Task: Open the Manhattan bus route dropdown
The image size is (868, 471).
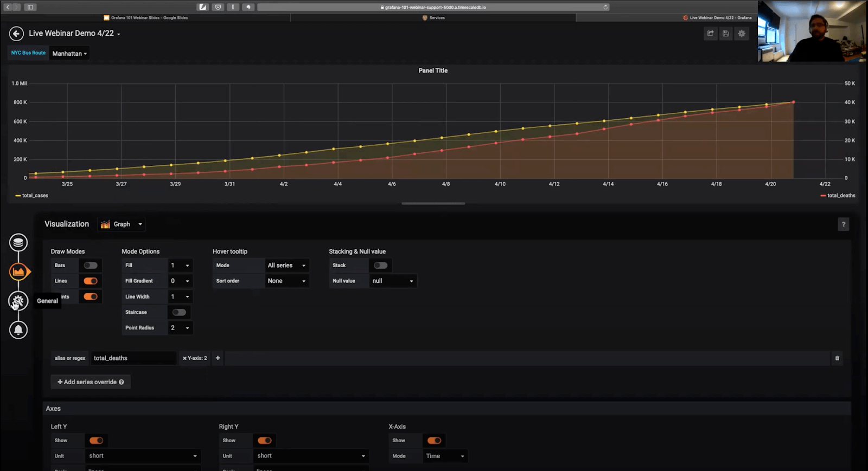Action: tap(69, 54)
